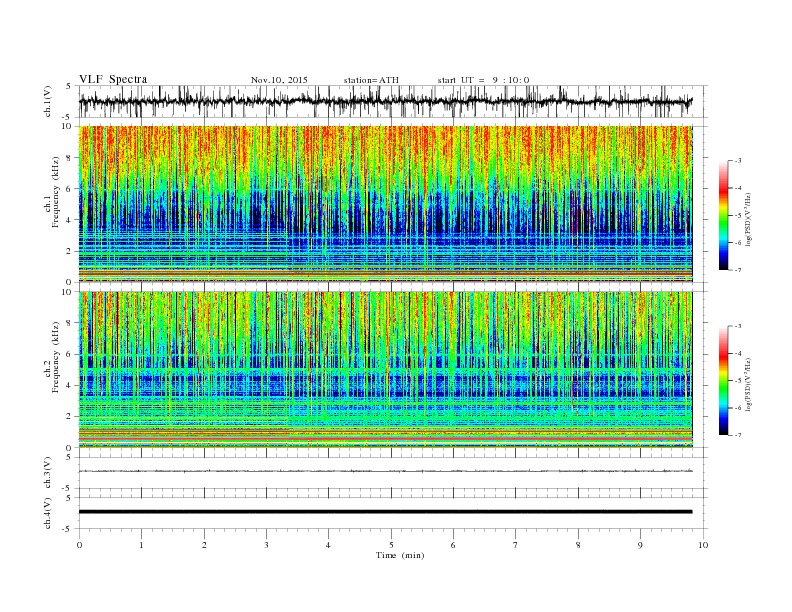Click the ch.2 spectrogram color scale bar

pos(723,380)
